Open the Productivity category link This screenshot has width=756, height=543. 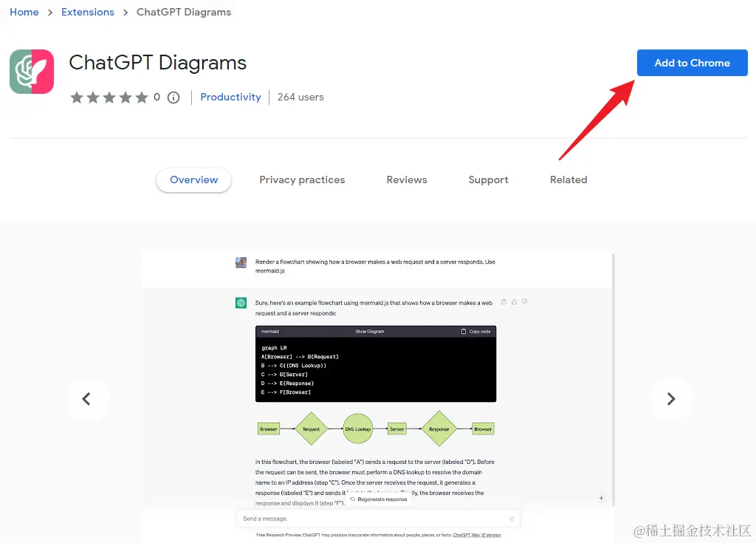230,97
